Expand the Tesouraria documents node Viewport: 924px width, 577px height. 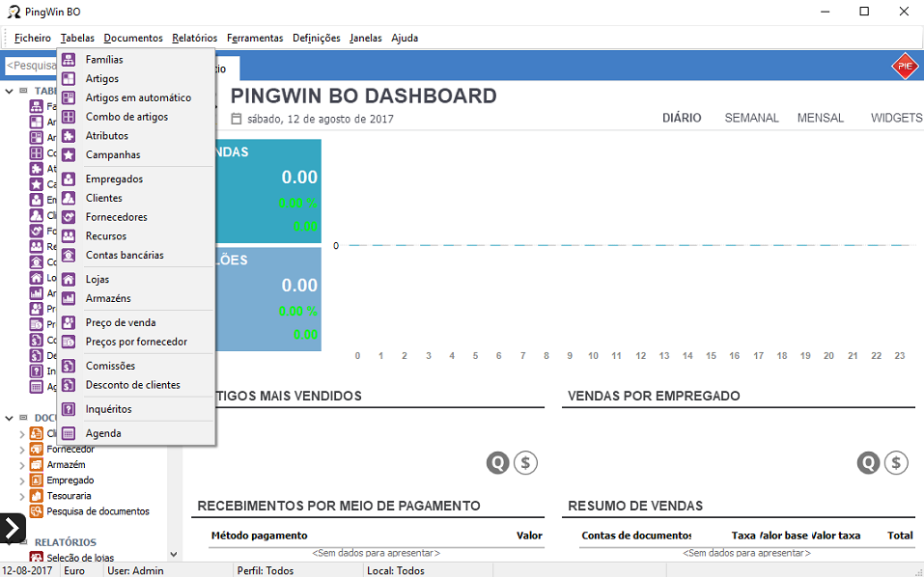pyautogui.click(x=22, y=496)
